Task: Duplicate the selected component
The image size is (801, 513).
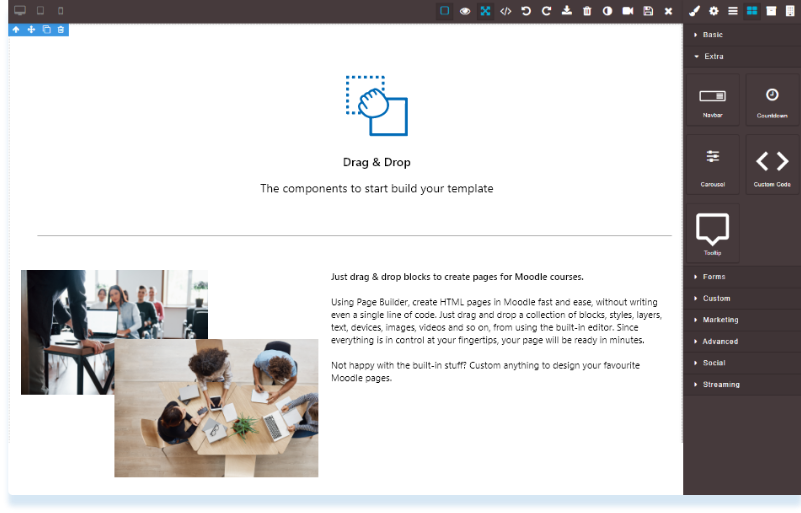Action: (x=46, y=30)
